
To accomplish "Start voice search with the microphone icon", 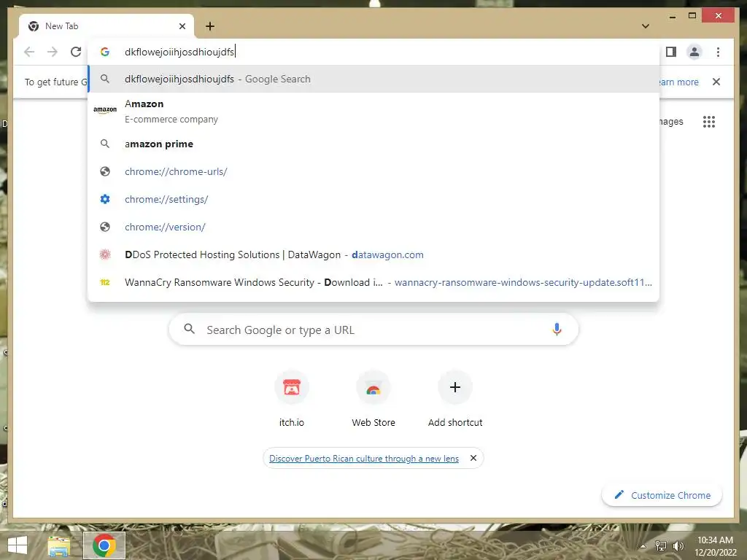I will coord(557,329).
